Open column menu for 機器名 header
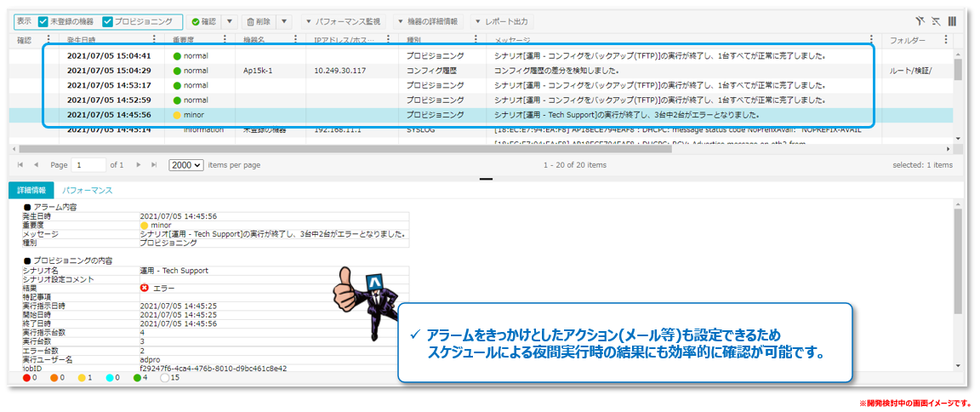This screenshot has width=980, height=412. (294, 39)
